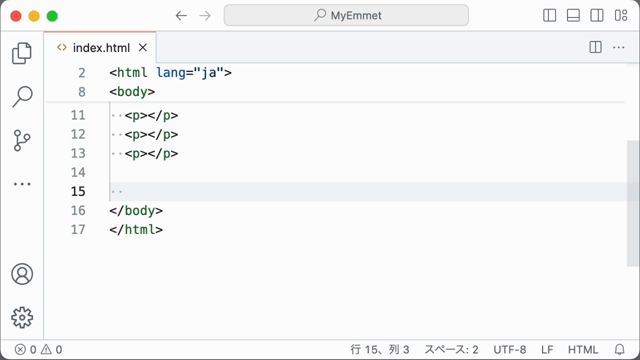Open the editor More Actions menu
This screenshot has height=360, width=640.
(619, 47)
